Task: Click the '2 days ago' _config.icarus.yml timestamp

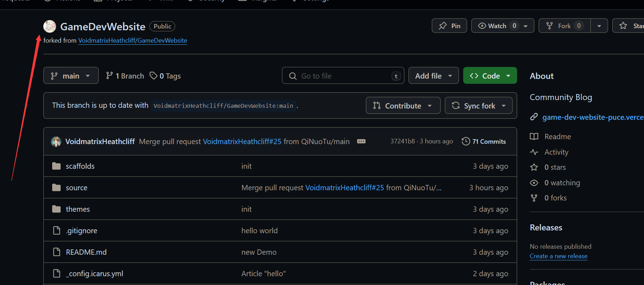Action: [x=490, y=273]
